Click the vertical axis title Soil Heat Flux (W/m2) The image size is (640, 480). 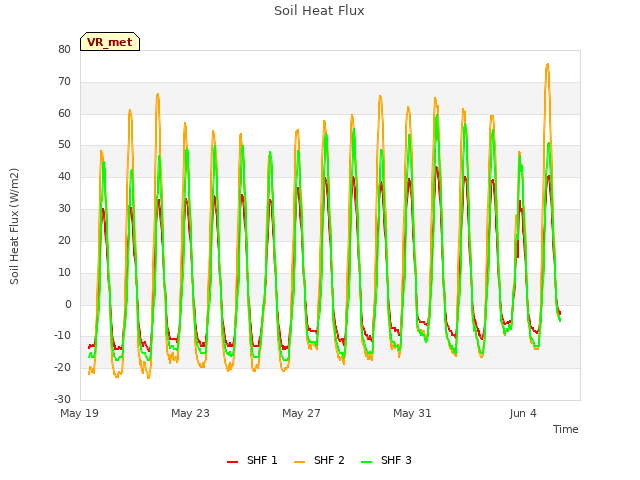(x=14, y=226)
